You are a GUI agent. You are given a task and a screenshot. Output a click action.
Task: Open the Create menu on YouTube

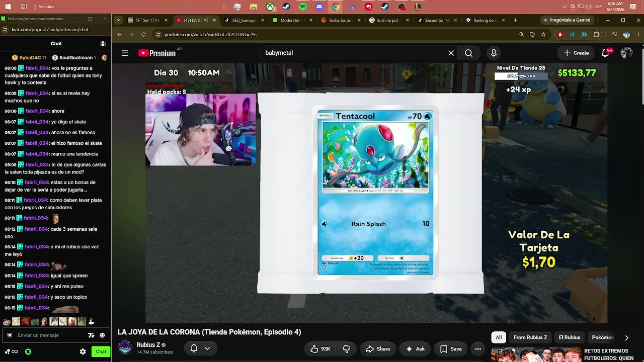coord(576,53)
